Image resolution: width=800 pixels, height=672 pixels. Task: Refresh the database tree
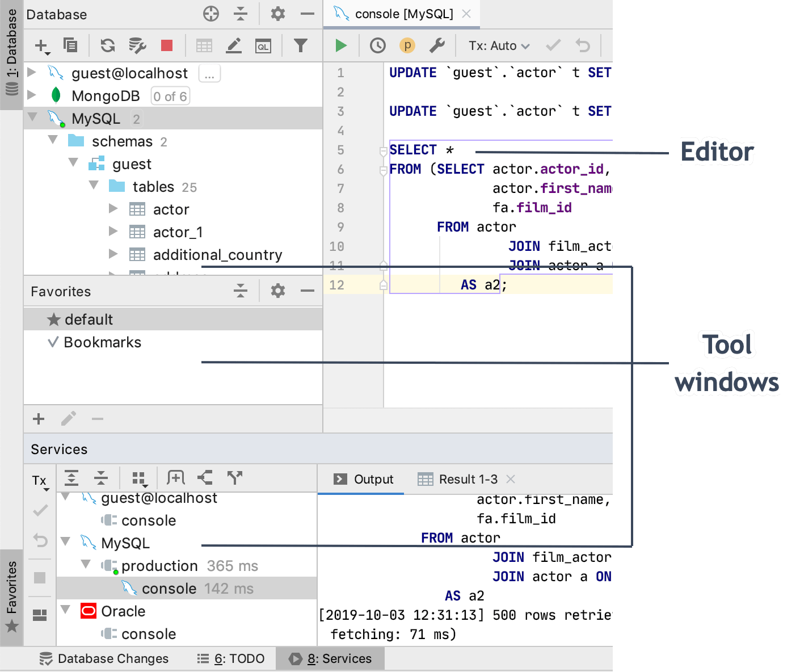[108, 45]
